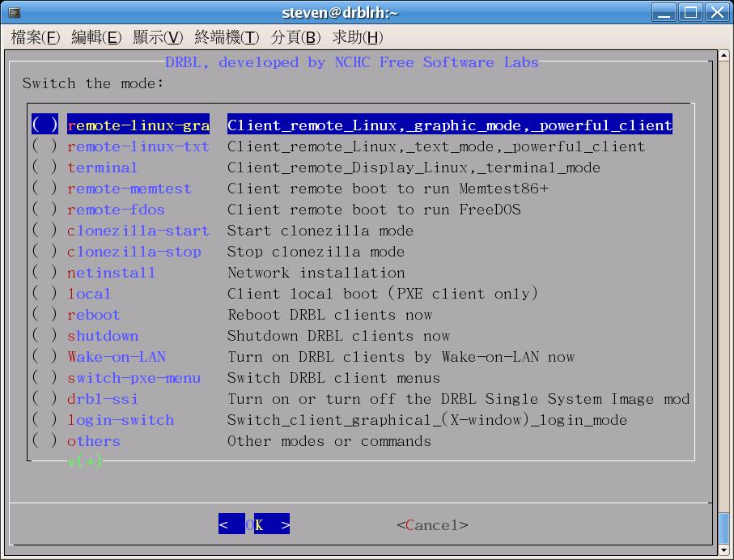734x560 pixels.
Task: Pick the Wake-on-LAN mode option
Action: coord(116,357)
